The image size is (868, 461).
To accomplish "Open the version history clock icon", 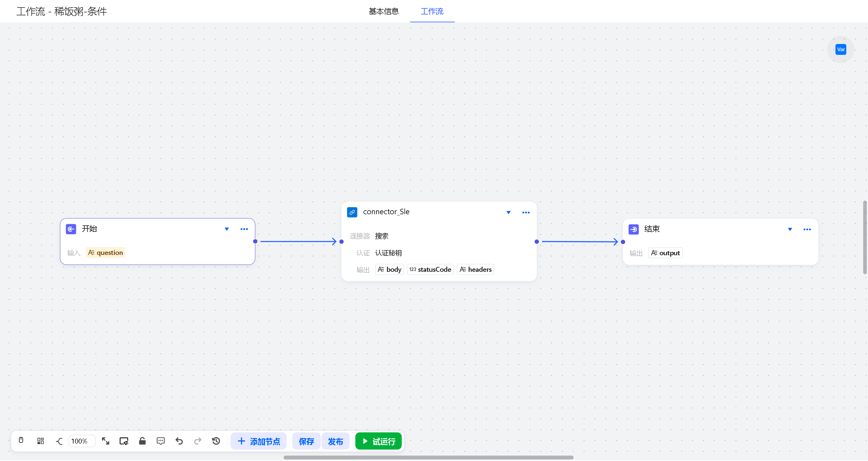I will point(216,441).
